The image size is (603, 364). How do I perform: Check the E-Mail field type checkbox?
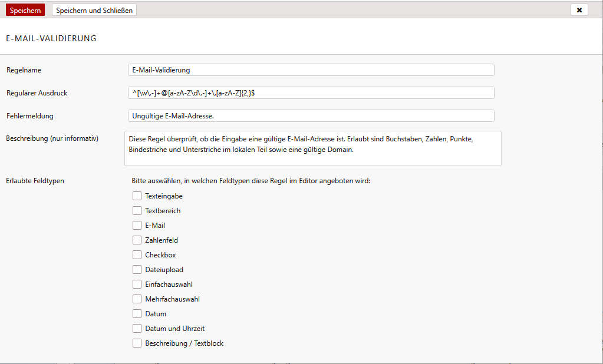click(137, 226)
